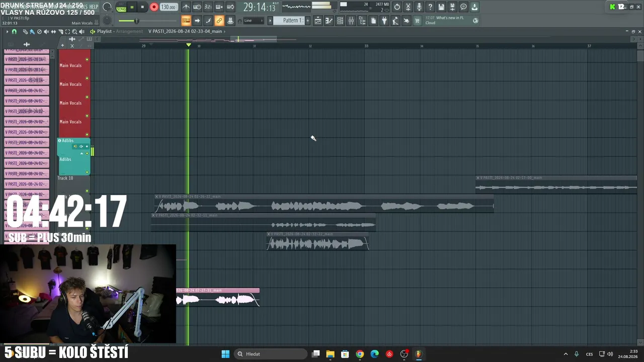Click the Hledat search box on taskbar

(x=271, y=354)
